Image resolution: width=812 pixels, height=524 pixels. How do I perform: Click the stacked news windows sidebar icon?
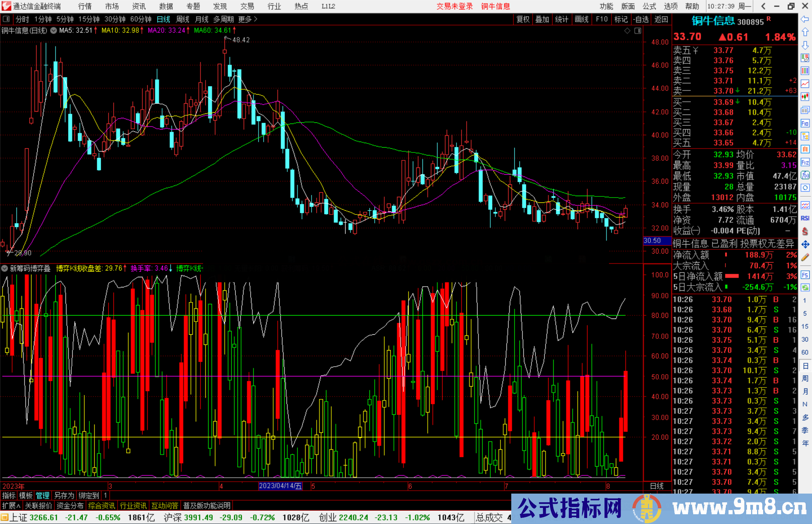[x=805, y=110]
